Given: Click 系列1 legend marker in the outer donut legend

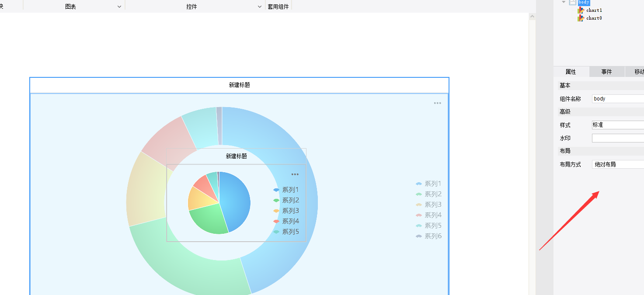Looking at the screenshot, I should [x=419, y=184].
